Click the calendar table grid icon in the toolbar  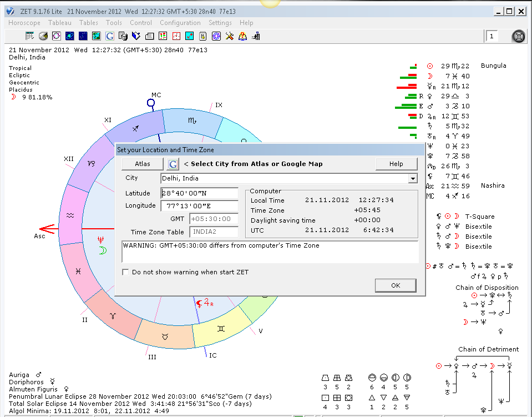29,36
